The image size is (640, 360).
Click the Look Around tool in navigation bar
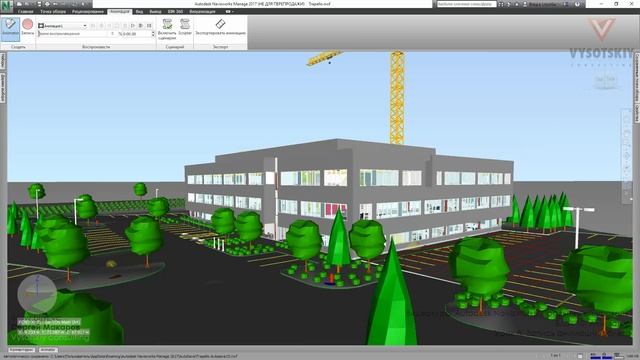(x=627, y=167)
